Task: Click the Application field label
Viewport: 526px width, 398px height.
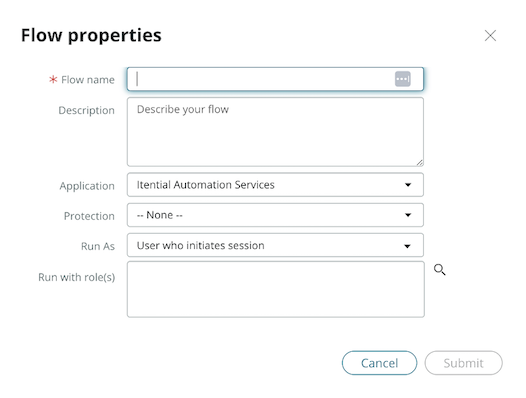Action: [x=87, y=186]
